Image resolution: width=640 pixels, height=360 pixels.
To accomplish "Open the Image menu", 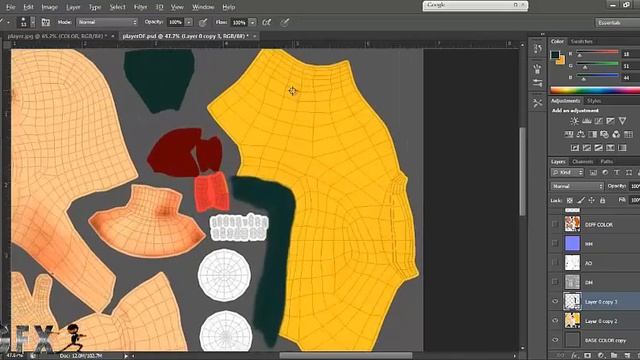I will [49, 7].
